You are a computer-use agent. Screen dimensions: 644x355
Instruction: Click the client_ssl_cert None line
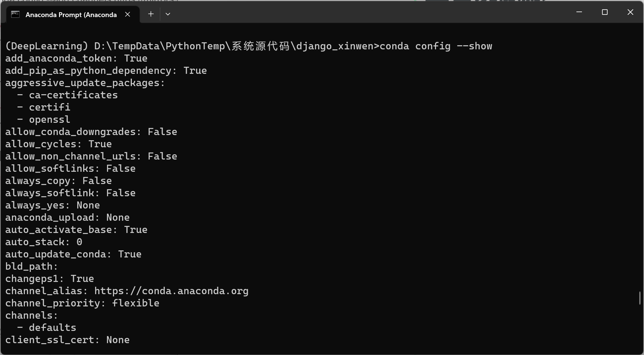pyautogui.click(x=67, y=340)
